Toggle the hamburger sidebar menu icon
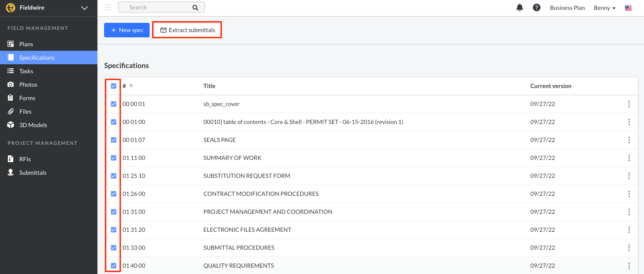The height and width of the screenshot is (274, 644). [x=108, y=7]
